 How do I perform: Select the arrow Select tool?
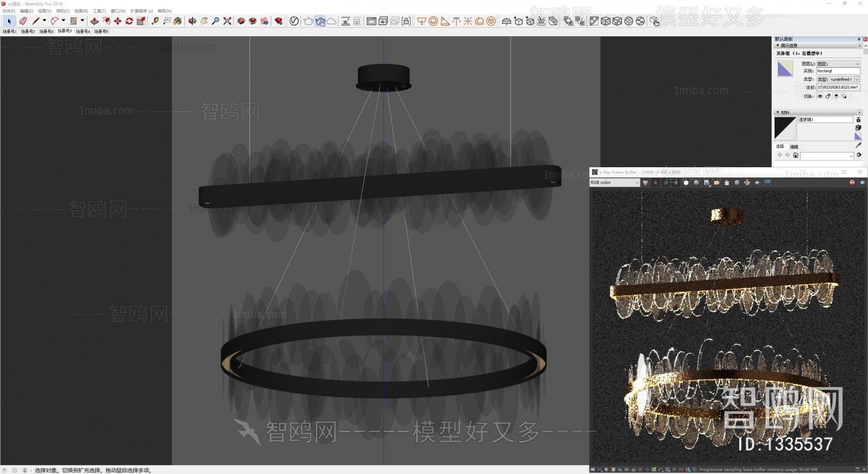(9, 21)
